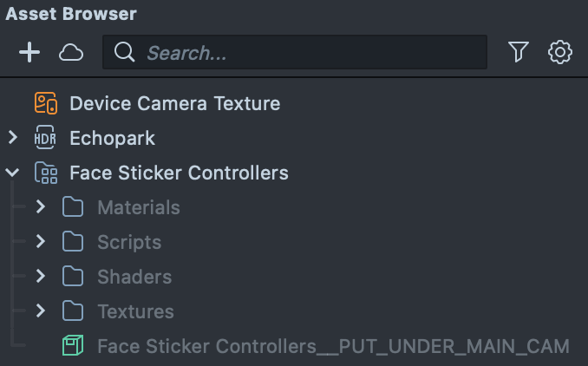Click the Device Camera Texture icon
Viewport: 588px width, 366px height.
click(x=46, y=103)
